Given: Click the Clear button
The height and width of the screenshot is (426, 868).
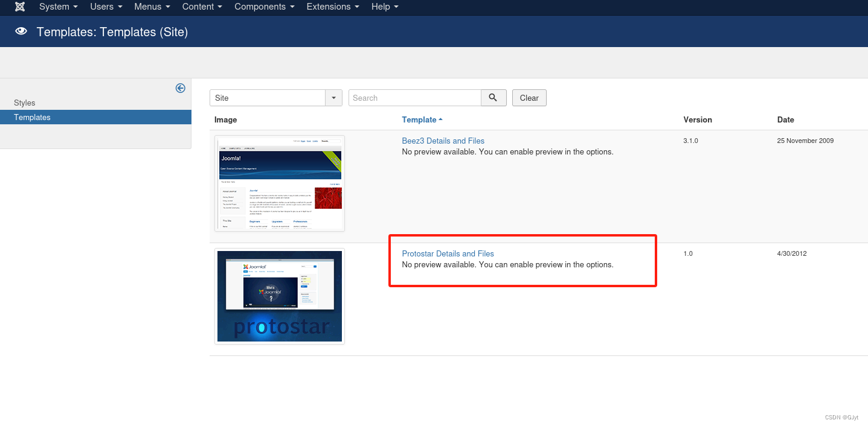Looking at the screenshot, I should tap(529, 98).
